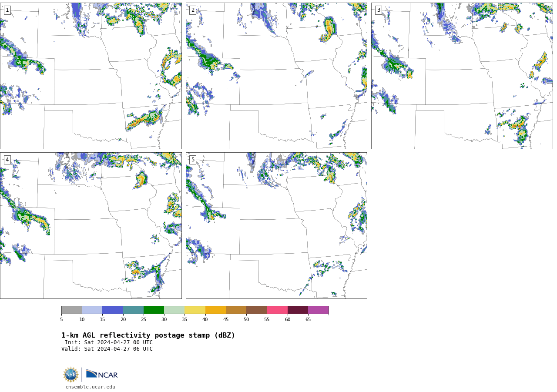Viewport: 557px width, 392px height.
Task: Click the brown 50-55 dBZ swatch
Action: [x=257, y=310]
